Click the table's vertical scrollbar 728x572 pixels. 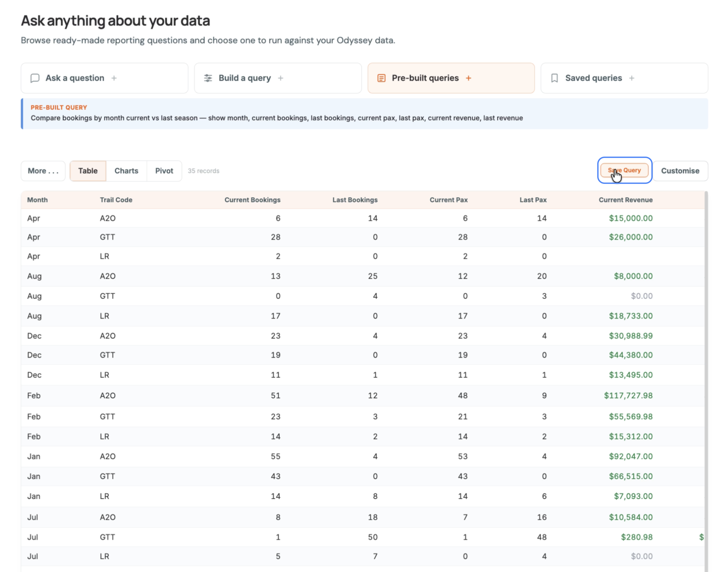click(x=706, y=381)
